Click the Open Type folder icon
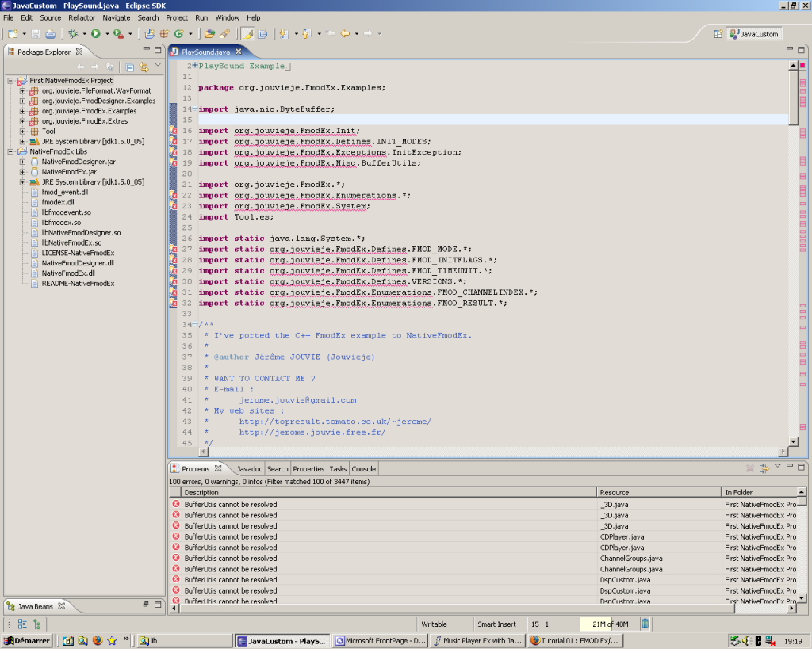This screenshot has width=812, height=649. coord(209,34)
